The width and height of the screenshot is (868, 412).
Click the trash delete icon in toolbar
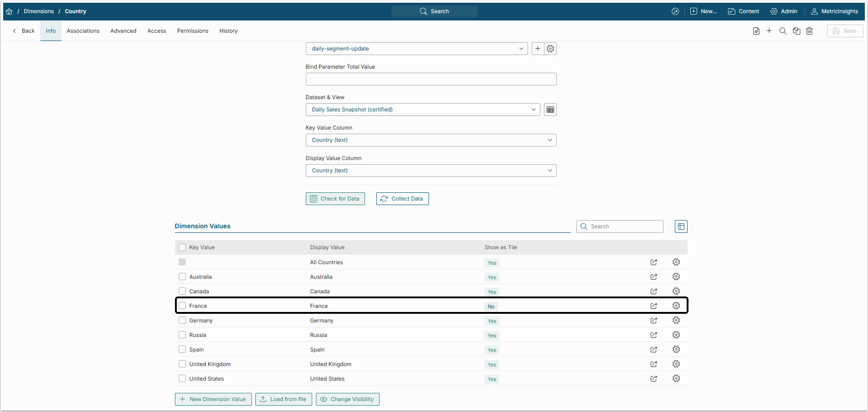tap(809, 31)
